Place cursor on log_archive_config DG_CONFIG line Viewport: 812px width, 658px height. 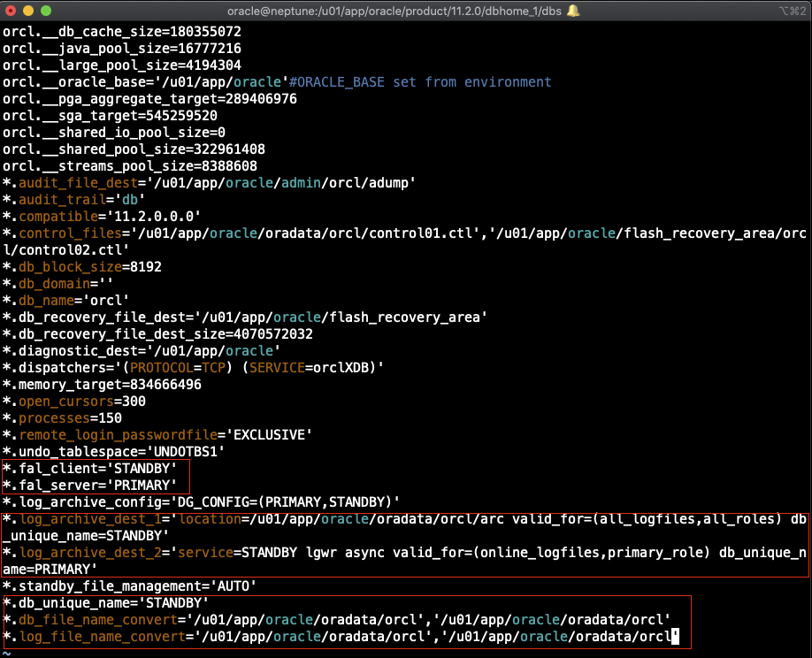tap(203, 501)
